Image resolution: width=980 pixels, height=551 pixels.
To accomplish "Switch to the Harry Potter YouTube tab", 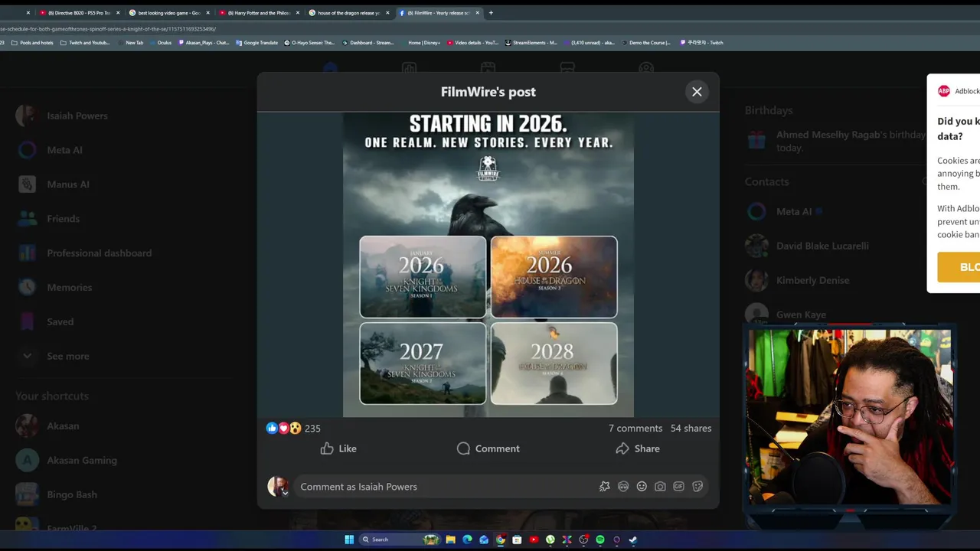I will coord(259,13).
